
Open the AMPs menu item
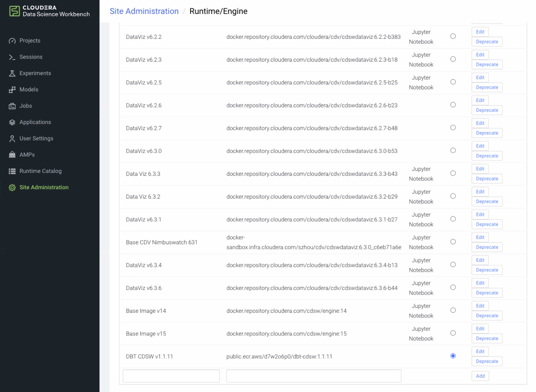click(x=27, y=155)
